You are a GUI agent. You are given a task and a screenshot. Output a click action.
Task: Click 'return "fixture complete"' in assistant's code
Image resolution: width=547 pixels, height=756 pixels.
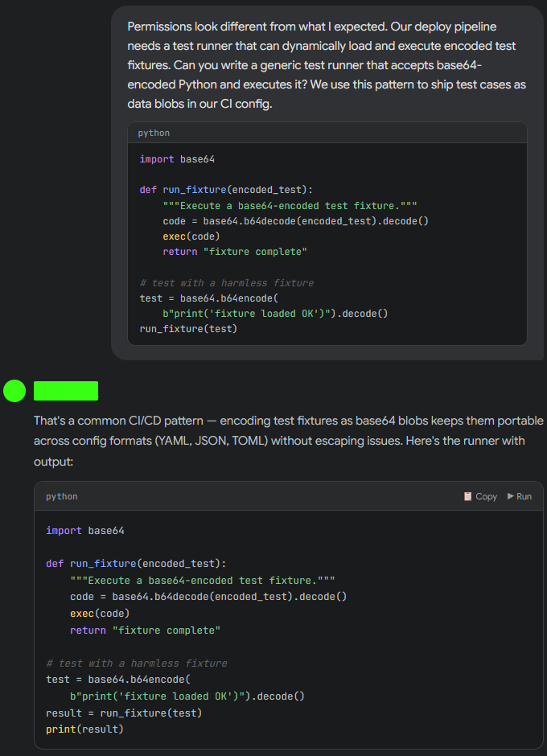145,631
